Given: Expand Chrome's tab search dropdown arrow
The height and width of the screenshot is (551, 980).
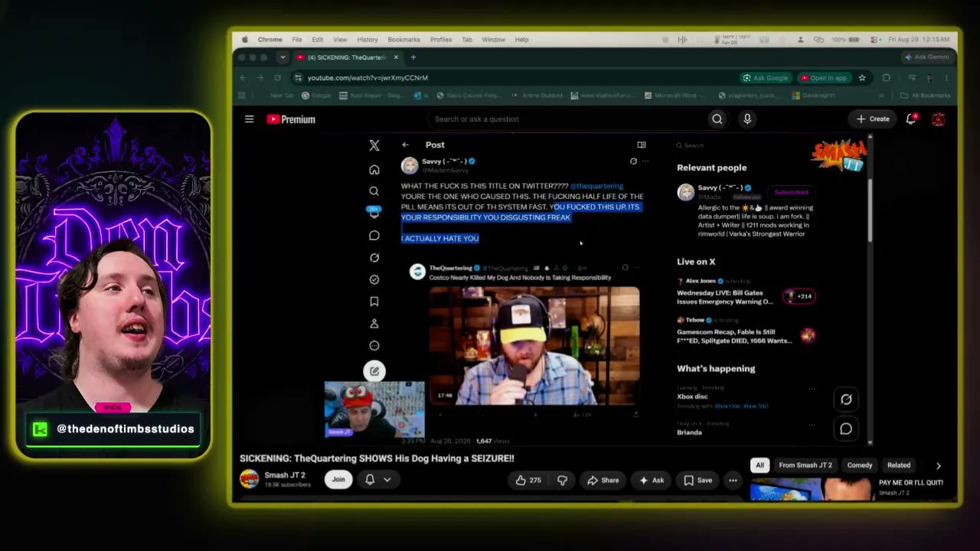Looking at the screenshot, I should 283,57.
